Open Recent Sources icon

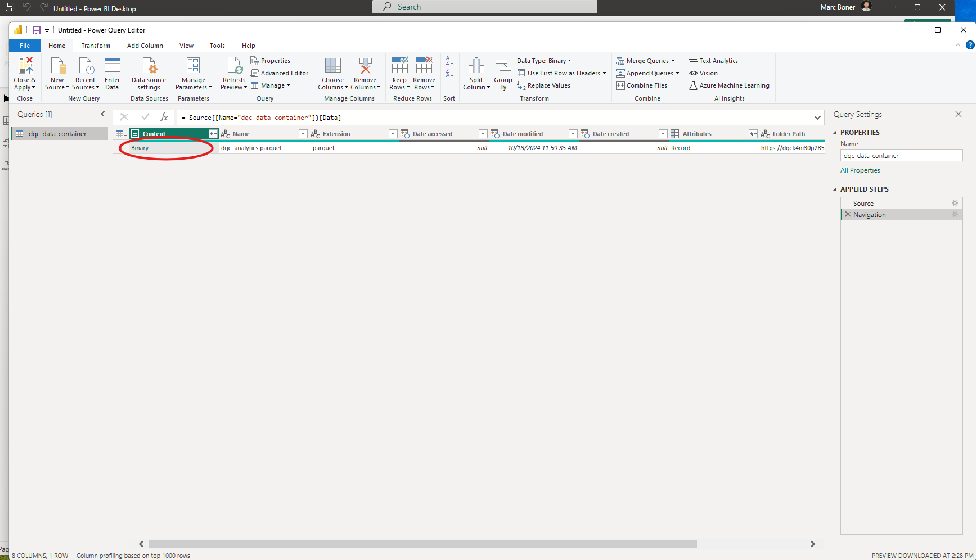tap(86, 66)
